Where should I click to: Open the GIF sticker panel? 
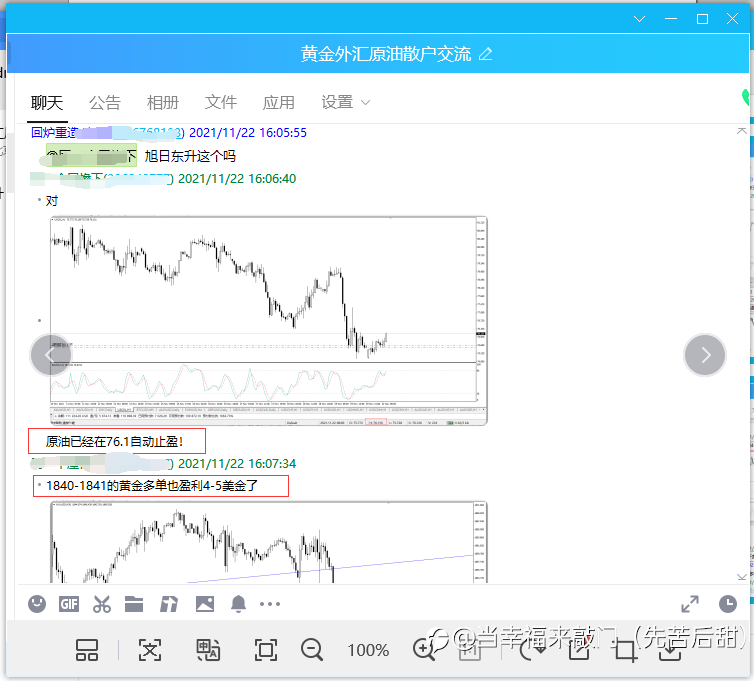tap(69, 604)
